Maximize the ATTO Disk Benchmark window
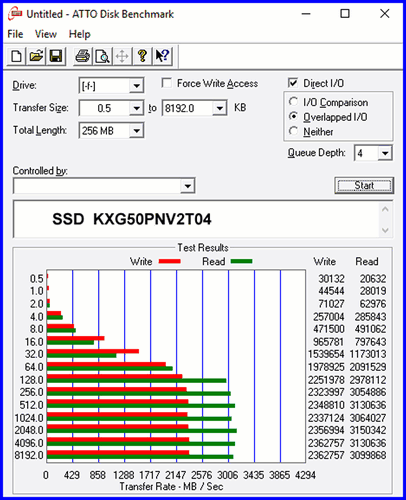Viewport: 406px width, 500px height. (345, 14)
